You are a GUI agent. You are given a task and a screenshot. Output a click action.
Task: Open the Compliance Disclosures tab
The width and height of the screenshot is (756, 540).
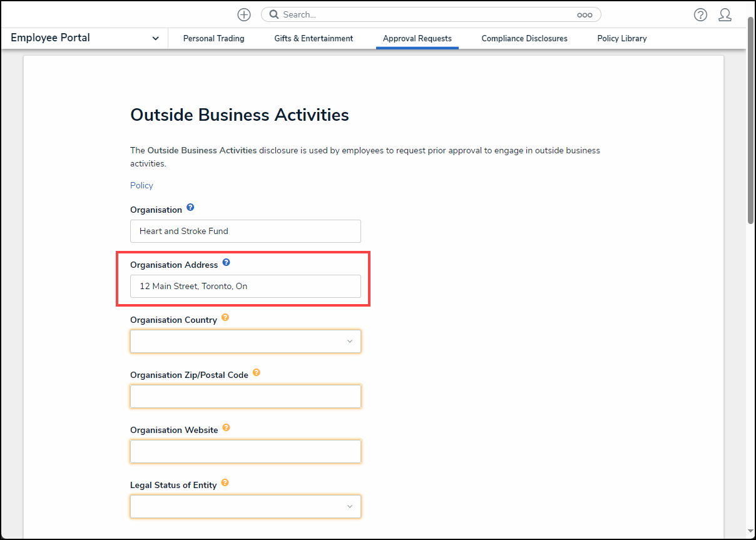[x=524, y=38]
